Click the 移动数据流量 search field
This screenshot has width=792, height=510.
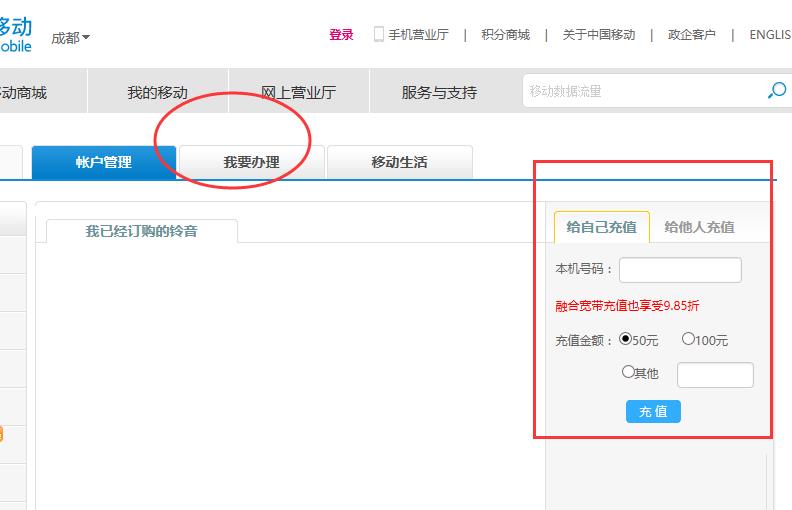[644, 91]
